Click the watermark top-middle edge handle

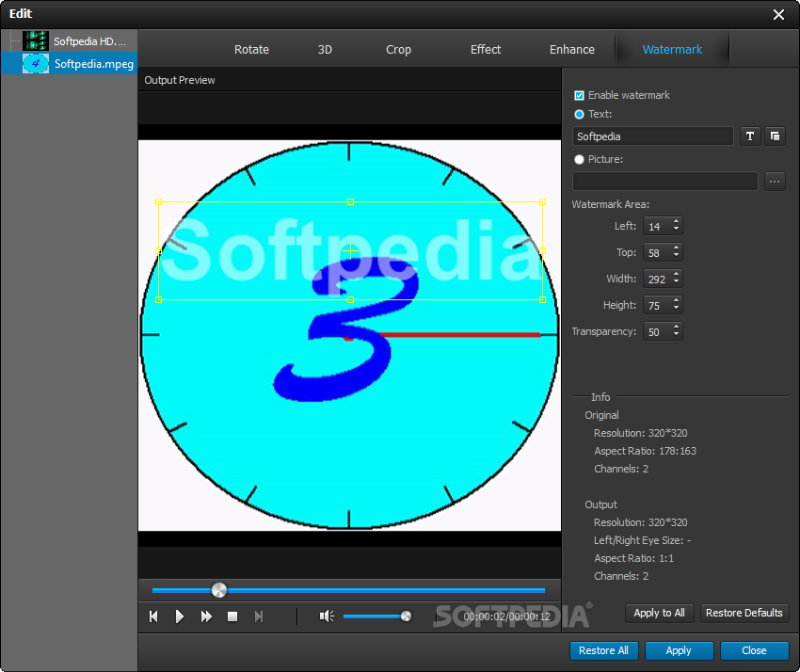click(350, 202)
